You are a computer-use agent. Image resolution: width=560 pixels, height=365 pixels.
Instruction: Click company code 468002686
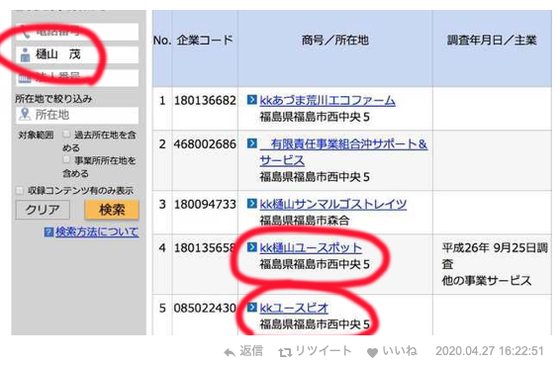tap(205, 144)
